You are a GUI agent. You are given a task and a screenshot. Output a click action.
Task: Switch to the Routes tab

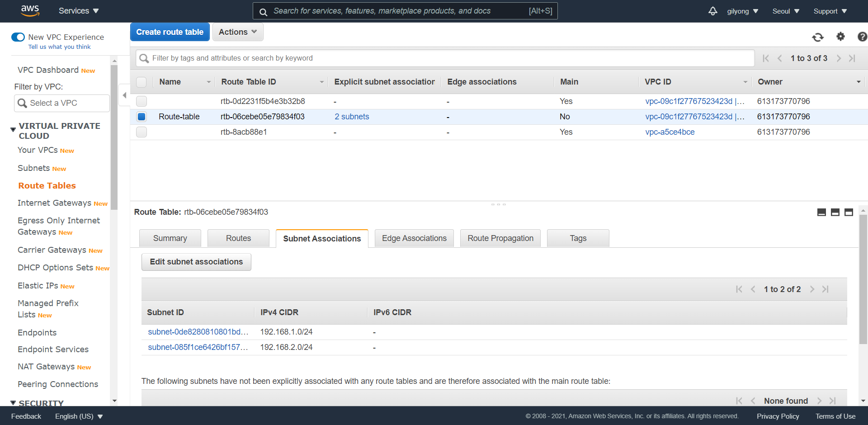pyautogui.click(x=238, y=238)
